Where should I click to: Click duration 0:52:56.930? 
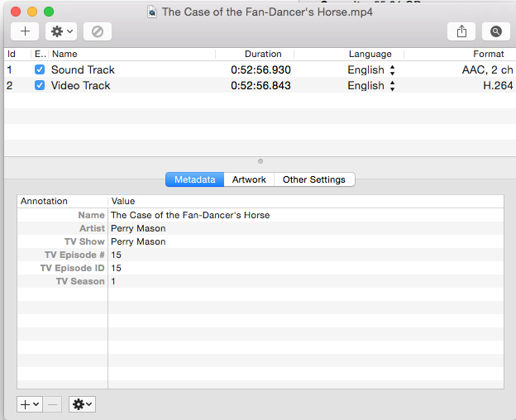click(x=260, y=69)
